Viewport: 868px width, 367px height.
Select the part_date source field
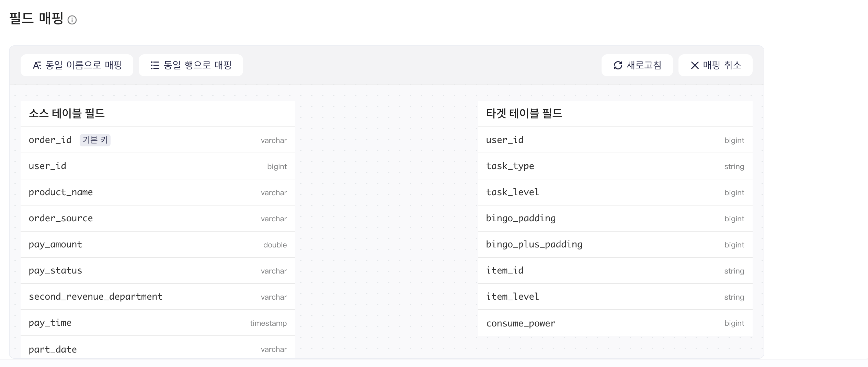(x=158, y=347)
